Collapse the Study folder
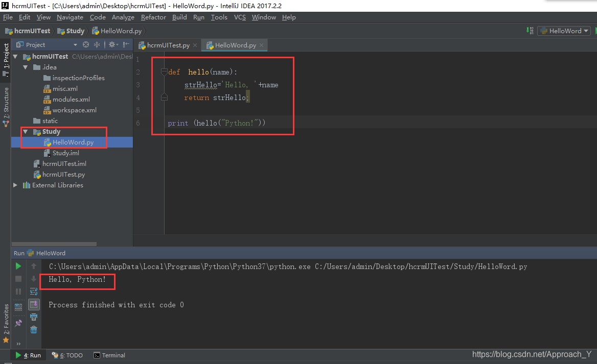This screenshot has height=364, width=597. coord(26,132)
